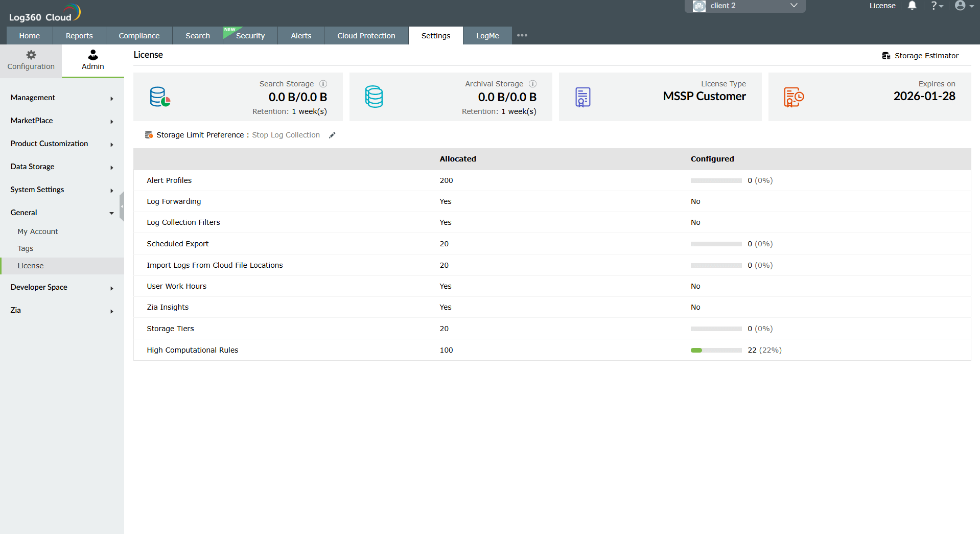This screenshot has height=534, width=980.
Task: Click the Alert Profiles usage bar
Action: (x=716, y=180)
